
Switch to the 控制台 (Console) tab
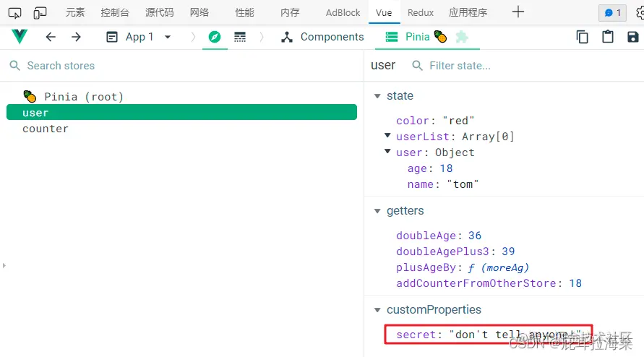point(115,13)
